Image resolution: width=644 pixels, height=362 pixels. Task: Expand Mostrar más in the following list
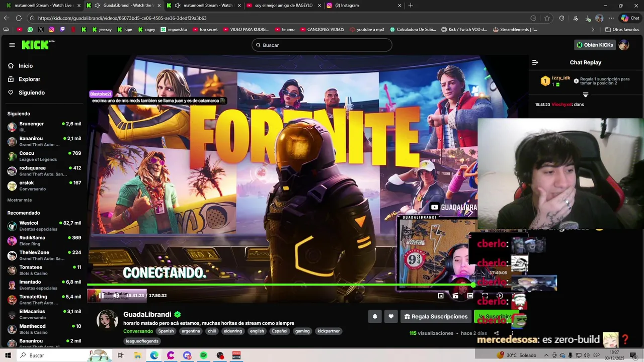click(20, 200)
